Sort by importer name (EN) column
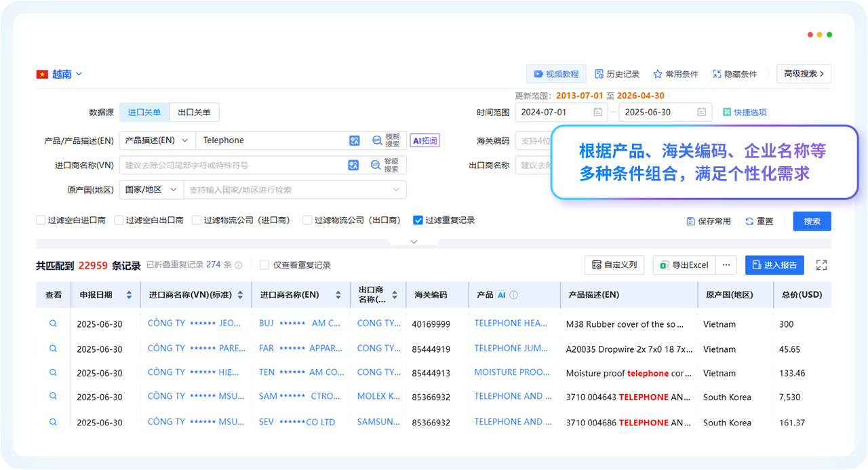Viewport: 868px width, 470px height. [x=338, y=295]
